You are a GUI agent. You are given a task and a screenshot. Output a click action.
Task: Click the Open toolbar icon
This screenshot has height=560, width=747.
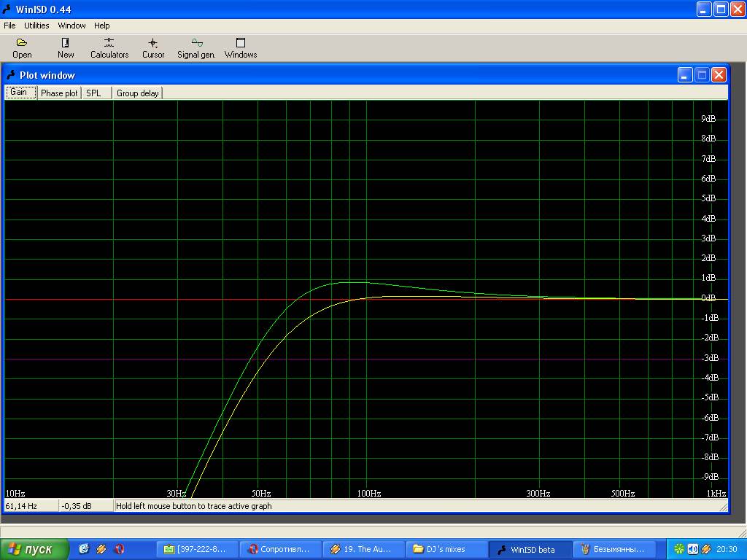(22, 48)
